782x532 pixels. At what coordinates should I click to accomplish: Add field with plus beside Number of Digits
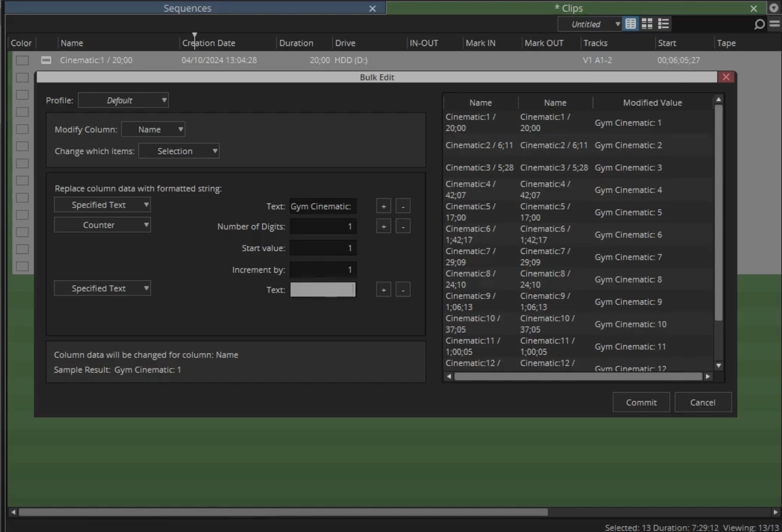383,227
